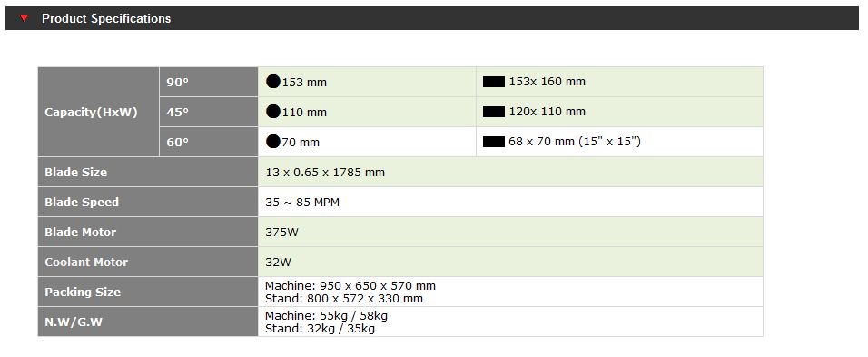
Task: Click the Packing Size machine dimensions text
Action: tap(350, 285)
